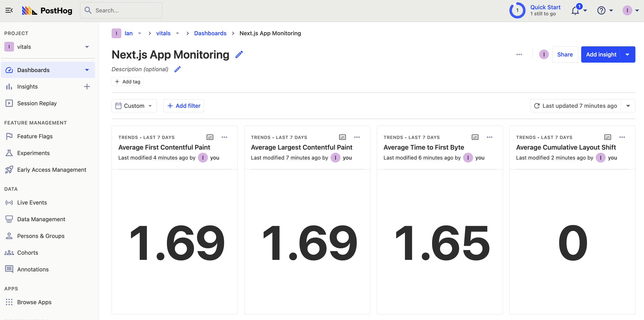This screenshot has width=644, height=320.
Task: Click the Share button
Action: tap(565, 54)
